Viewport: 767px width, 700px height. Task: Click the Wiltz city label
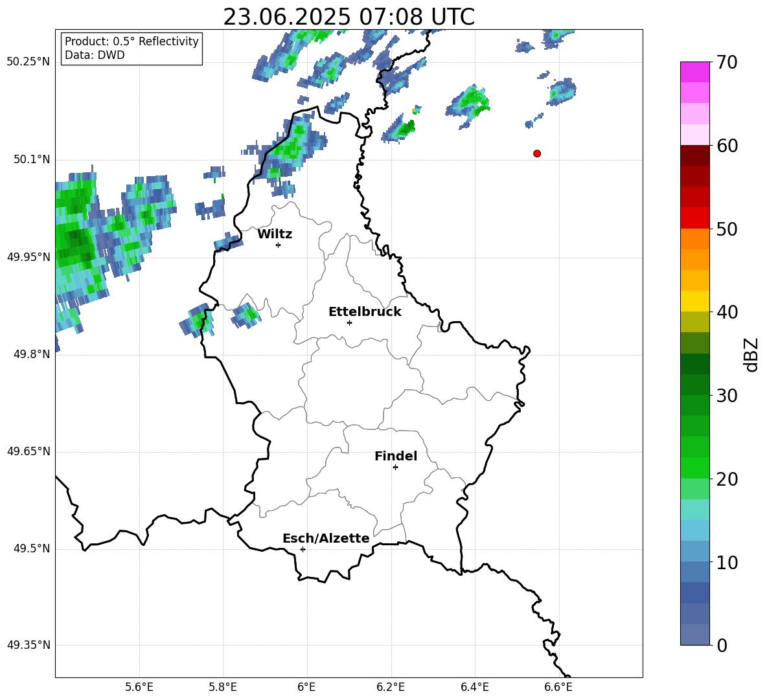(275, 234)
